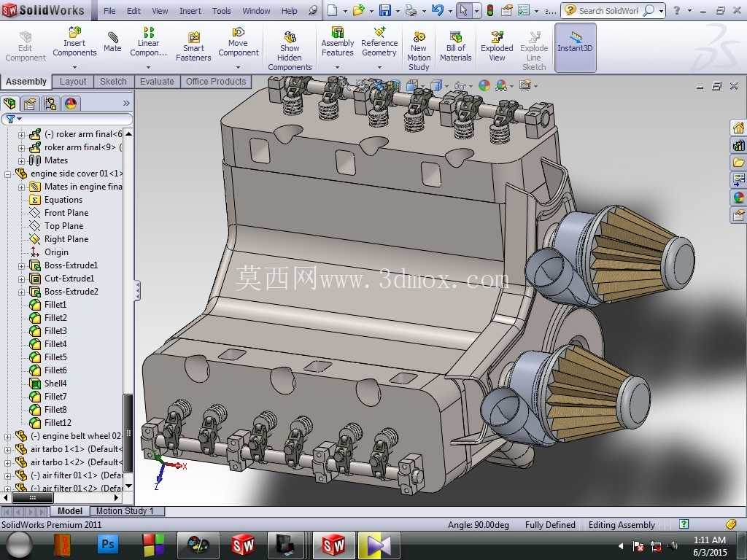The image size is (747, 560).
Task: Open the Assembly Features dropdown arrow
Action: 337,67
